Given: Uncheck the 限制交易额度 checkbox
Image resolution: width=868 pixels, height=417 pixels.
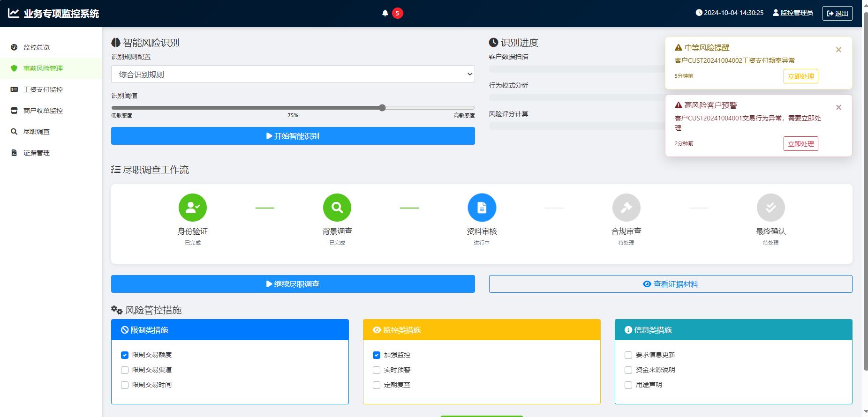Looking at the screenshot, I should [125, 355].
